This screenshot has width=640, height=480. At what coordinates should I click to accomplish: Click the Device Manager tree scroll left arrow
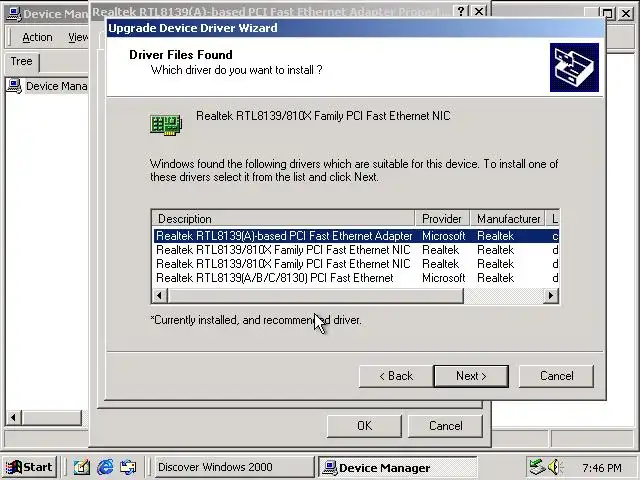pyautogui.click(x=13, y=418)
